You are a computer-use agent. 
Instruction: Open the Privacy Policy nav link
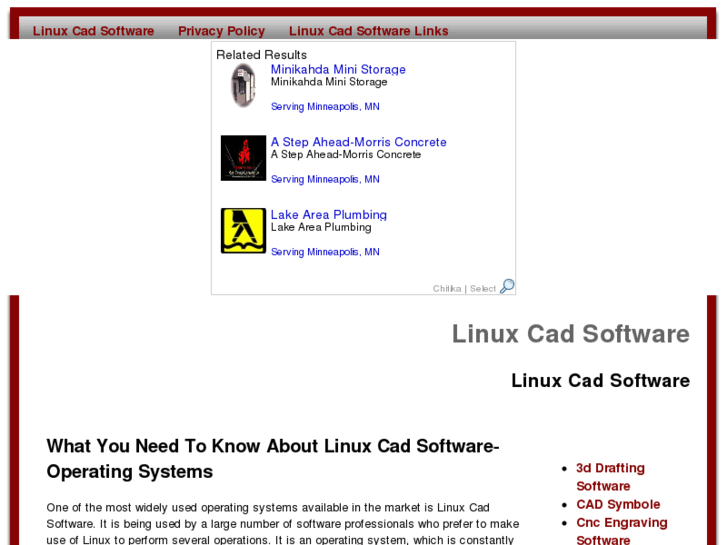[222, 31]
